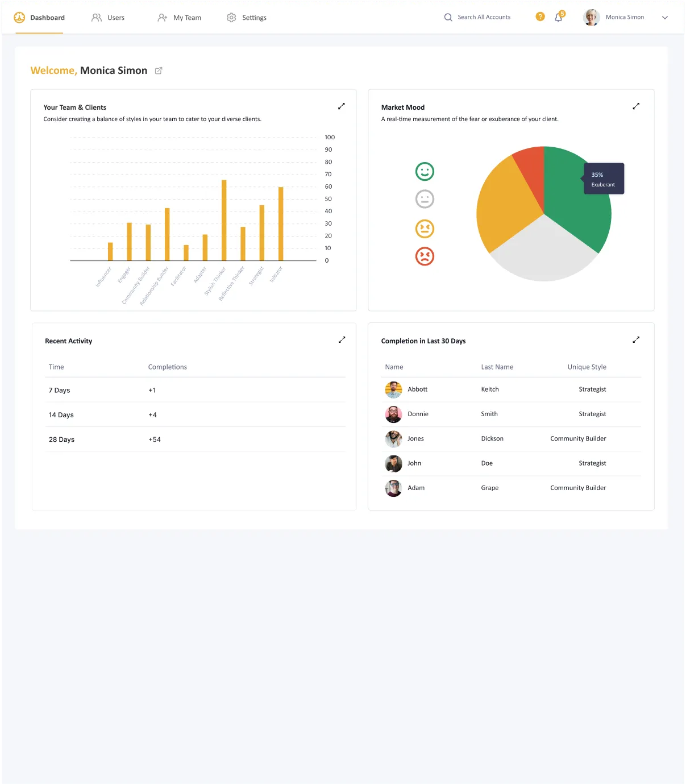Click last name Keitch
This screenshot has height=784, width=686.
click(x=490, y=389)
